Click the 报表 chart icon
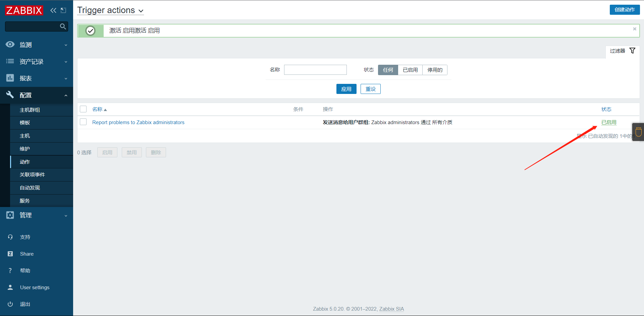 (10, 78)
